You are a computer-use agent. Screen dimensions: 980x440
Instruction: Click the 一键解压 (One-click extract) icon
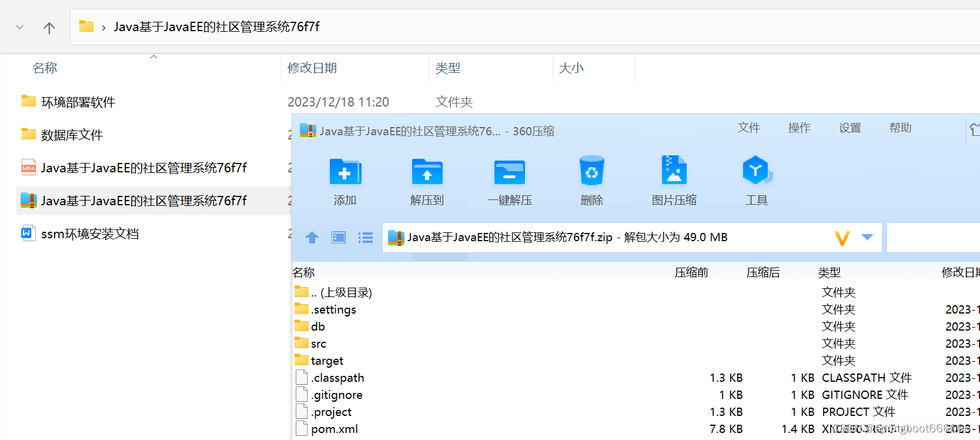tap(510, 172)
